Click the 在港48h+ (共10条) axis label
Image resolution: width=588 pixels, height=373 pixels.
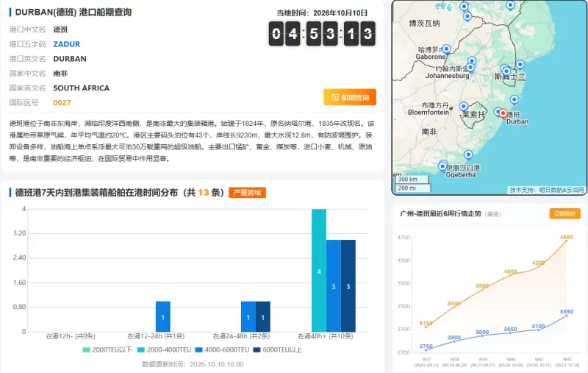(x=326, y=336)
